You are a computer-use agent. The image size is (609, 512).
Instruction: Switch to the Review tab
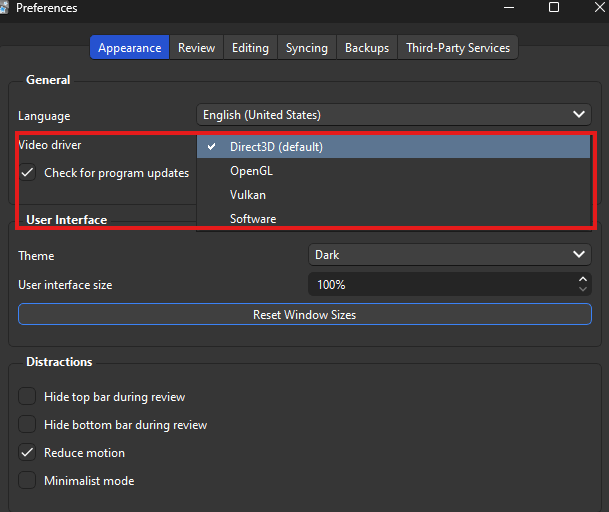[x=196, y=48]
